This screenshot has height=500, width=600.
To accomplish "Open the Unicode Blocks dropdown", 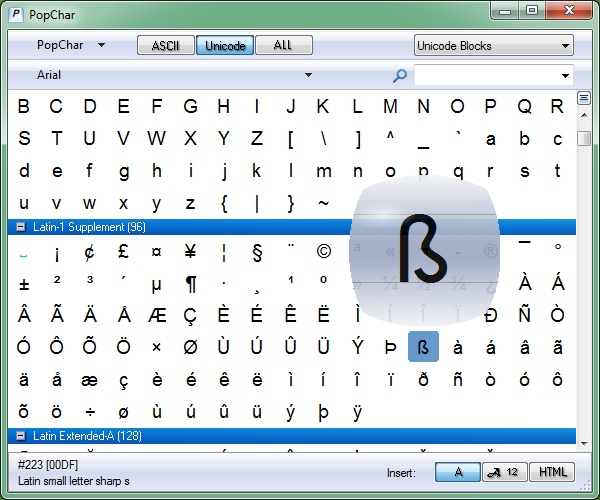I will (x=493, y=46).
